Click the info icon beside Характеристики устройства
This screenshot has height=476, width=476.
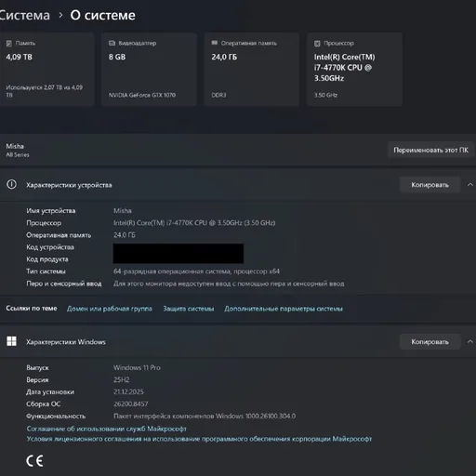[x=12, y=185]
